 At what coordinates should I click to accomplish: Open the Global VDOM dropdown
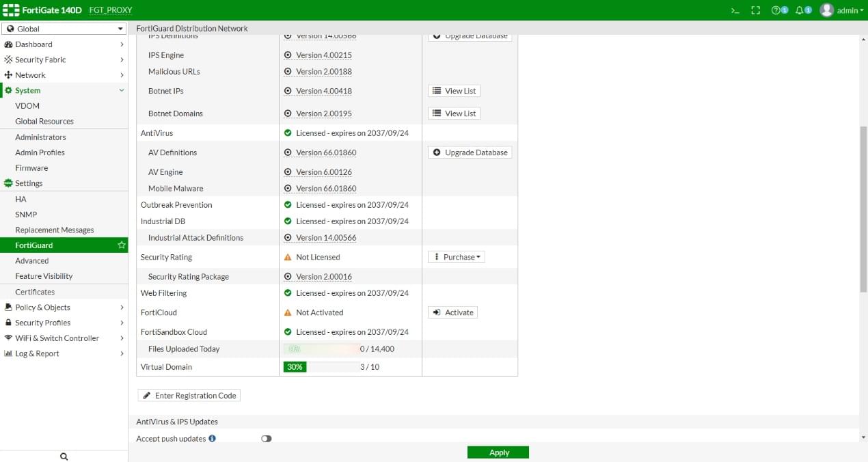(64, 29)
